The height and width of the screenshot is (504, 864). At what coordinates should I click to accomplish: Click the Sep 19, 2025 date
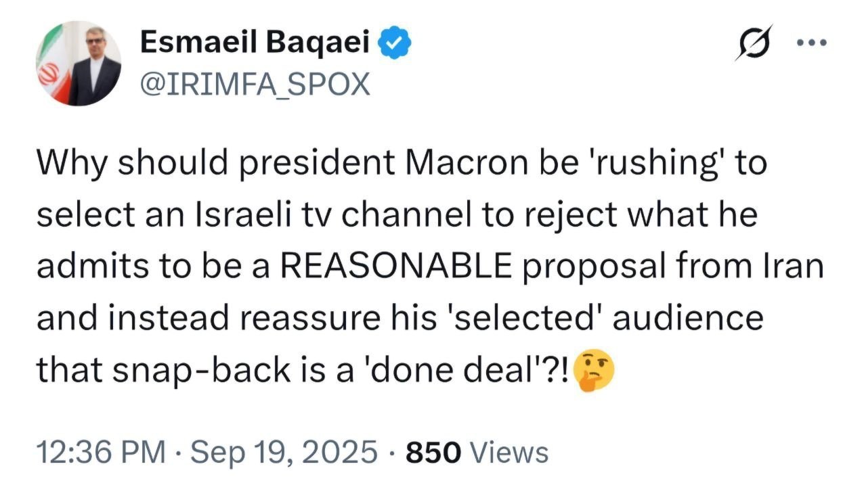pos(284,451)
